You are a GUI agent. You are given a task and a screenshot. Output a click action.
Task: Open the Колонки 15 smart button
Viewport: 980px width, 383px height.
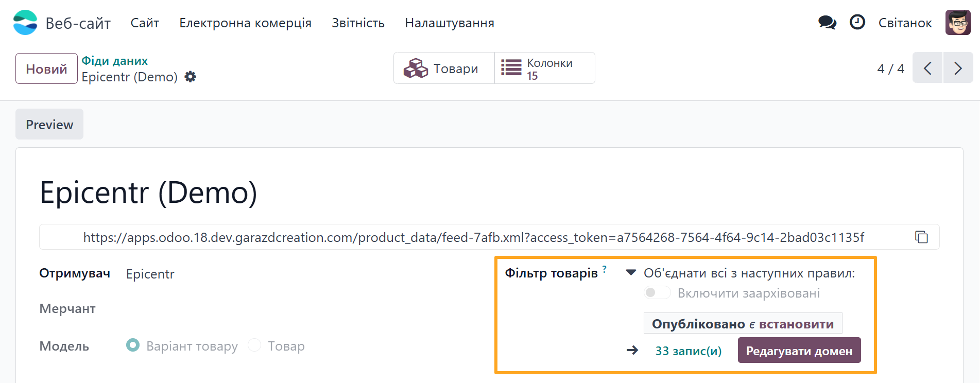[544, 68]
